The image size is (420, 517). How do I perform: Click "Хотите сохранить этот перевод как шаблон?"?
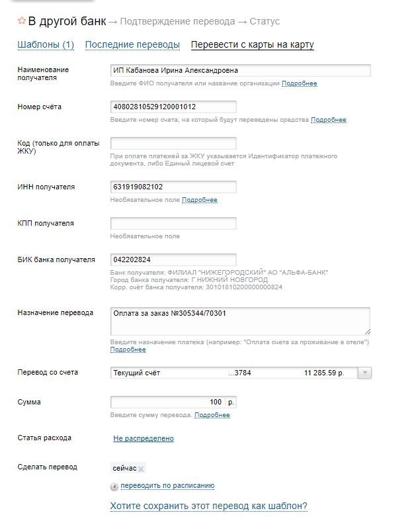(x=208, y=506)
